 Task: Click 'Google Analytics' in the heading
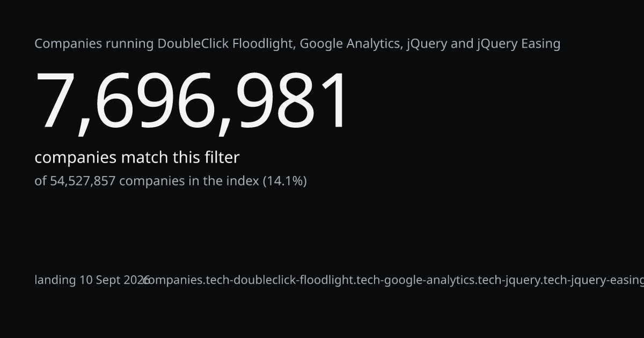click(350, 44)
